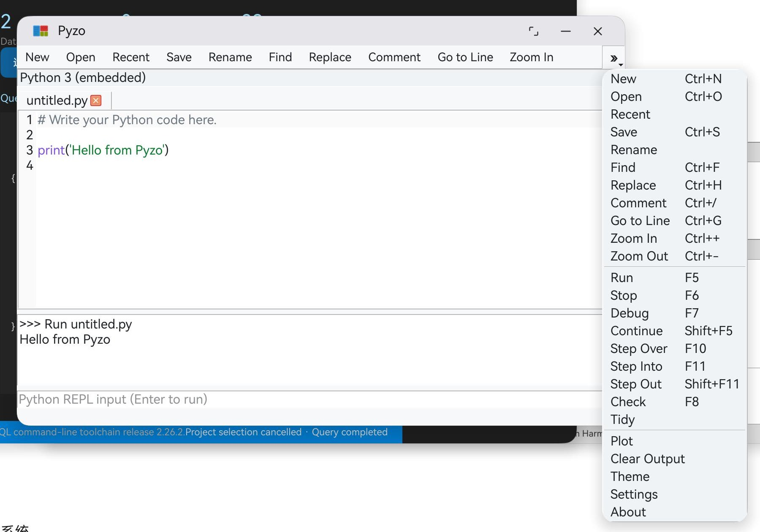Choose Recent from the overflow menu
760x532 pixels.
point(675,114)
